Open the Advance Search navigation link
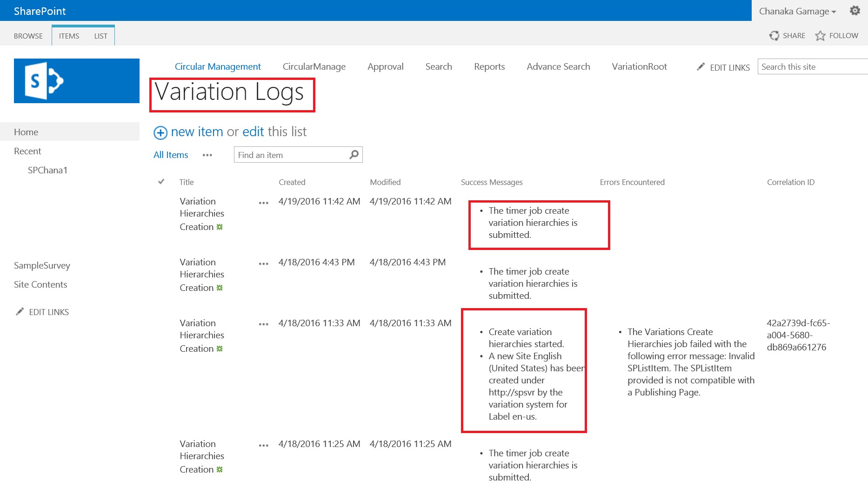The height and width of the screenshot is (487, 868). click(x=558, y=66)
